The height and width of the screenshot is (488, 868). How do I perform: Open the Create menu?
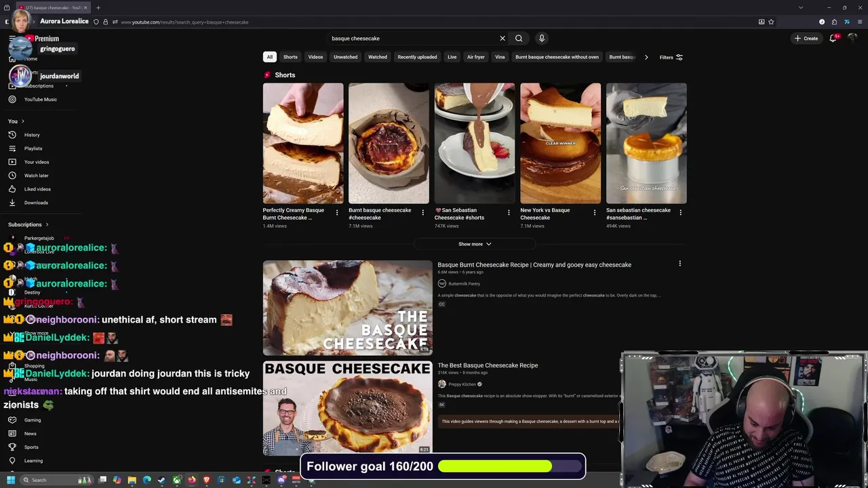pos(806,39)
